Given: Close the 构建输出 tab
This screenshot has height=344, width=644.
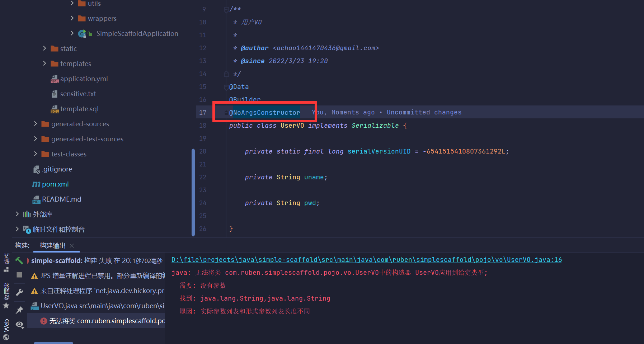Looking at the screenshot, I should pos(72,245).
